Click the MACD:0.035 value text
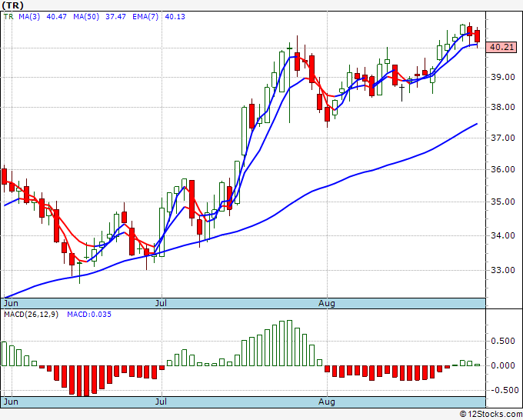Viewport: 523px width, 420px height. pos(89,315)
